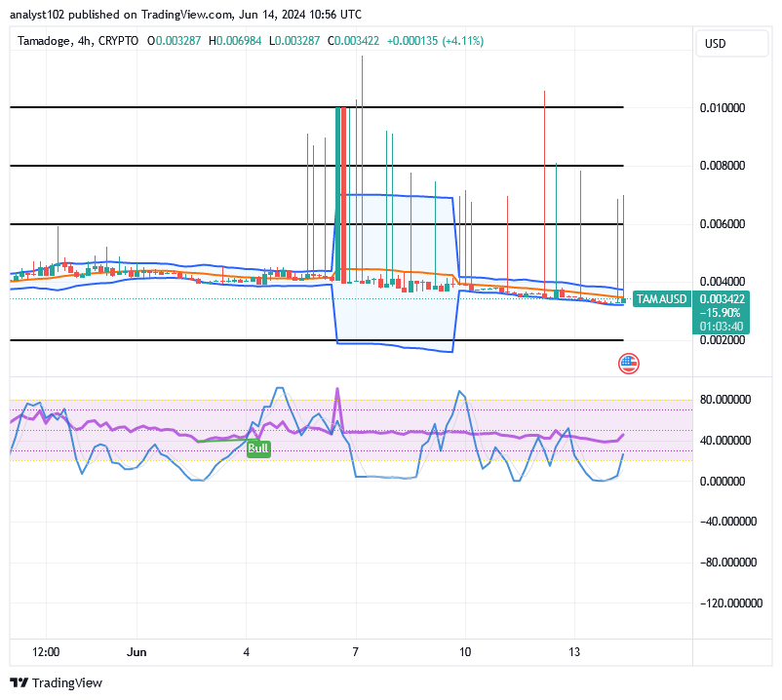The width and height of the screenshot is (782, 700).
Task: Click the 0.000000 oscillator axis label
Action: (x=723, y=481)
